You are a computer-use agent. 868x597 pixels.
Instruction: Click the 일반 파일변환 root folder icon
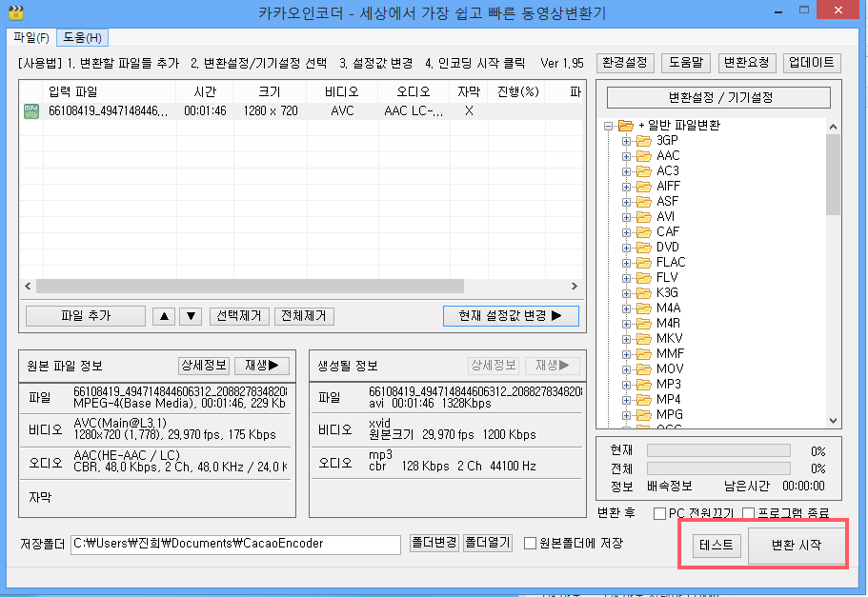(x=626, y=126)
